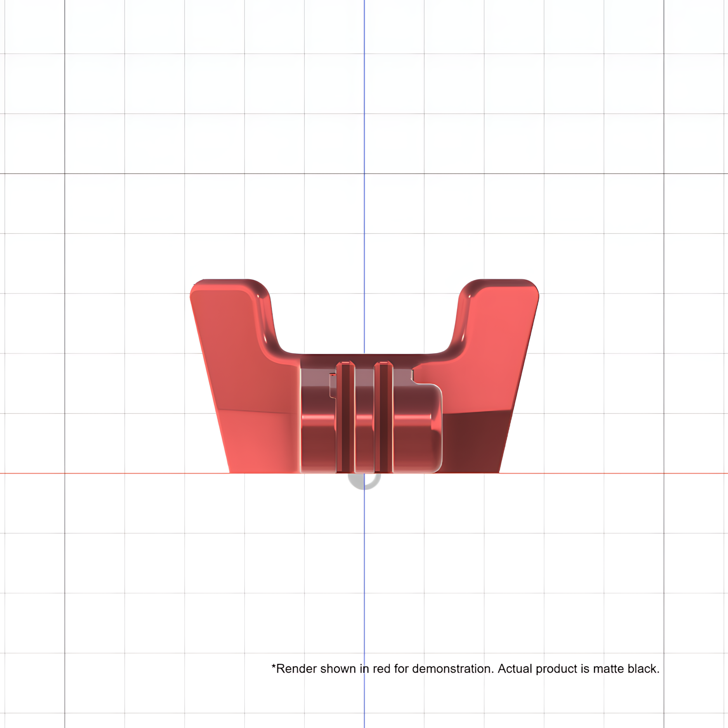
Task: Select the rounded cylinder end on the right
Action: [x=418, y=428]
